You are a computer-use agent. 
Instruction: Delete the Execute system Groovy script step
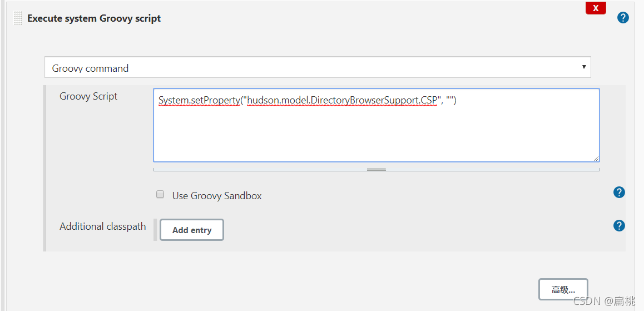(x=596, y=8)
